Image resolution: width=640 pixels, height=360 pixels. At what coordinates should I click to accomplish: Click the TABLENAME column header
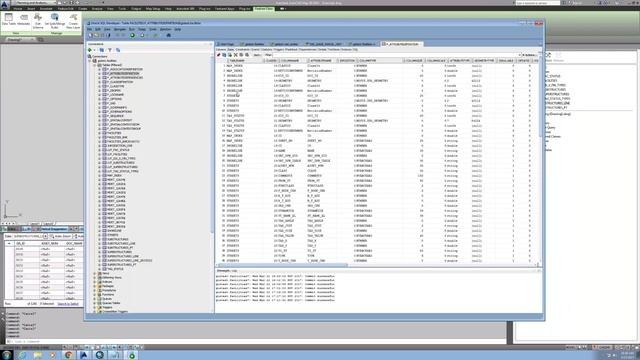click(243, 61)
